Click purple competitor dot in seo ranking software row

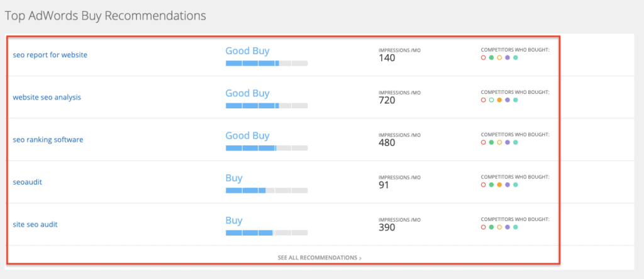click(508, 142)
